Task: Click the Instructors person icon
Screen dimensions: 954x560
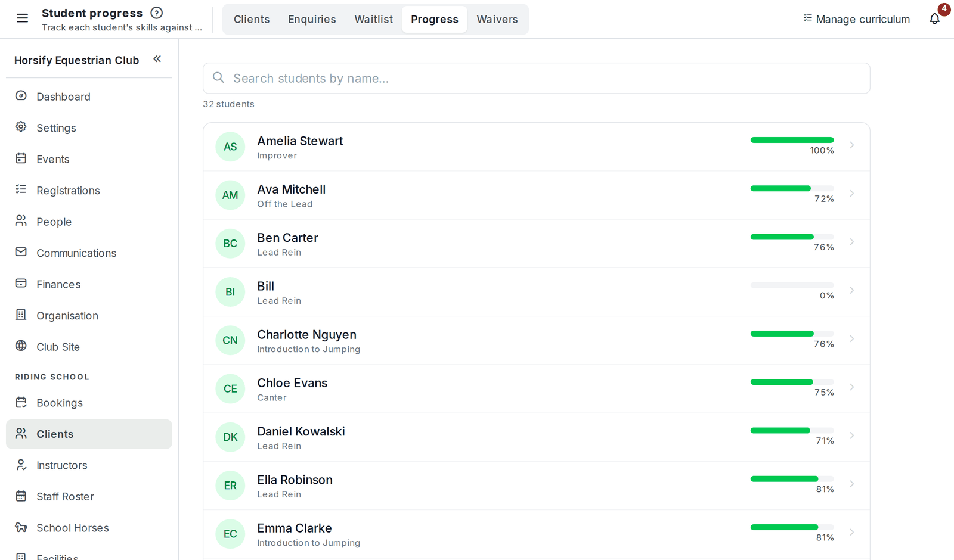Action: [x=21, y=465]
